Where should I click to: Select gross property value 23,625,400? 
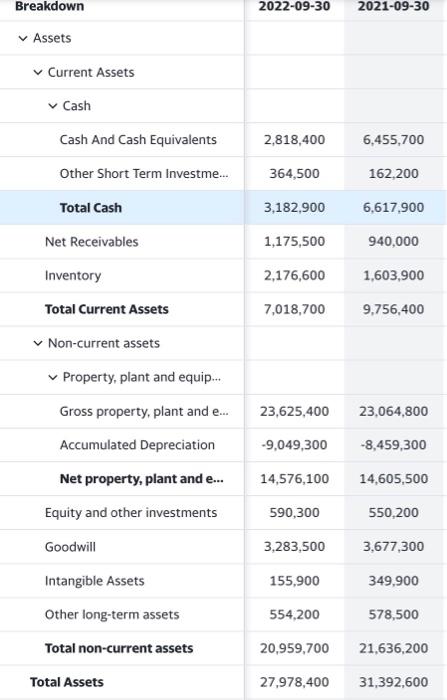click(294, 411)
